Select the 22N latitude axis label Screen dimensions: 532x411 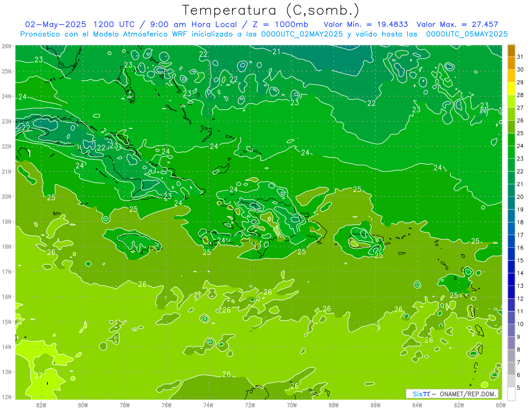6,146
